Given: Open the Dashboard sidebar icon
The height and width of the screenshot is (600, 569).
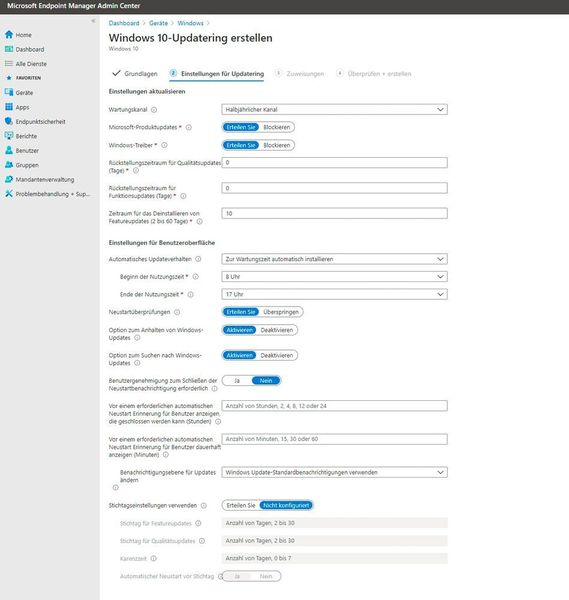Looking at the screenshot, I should tap(9, 49).
